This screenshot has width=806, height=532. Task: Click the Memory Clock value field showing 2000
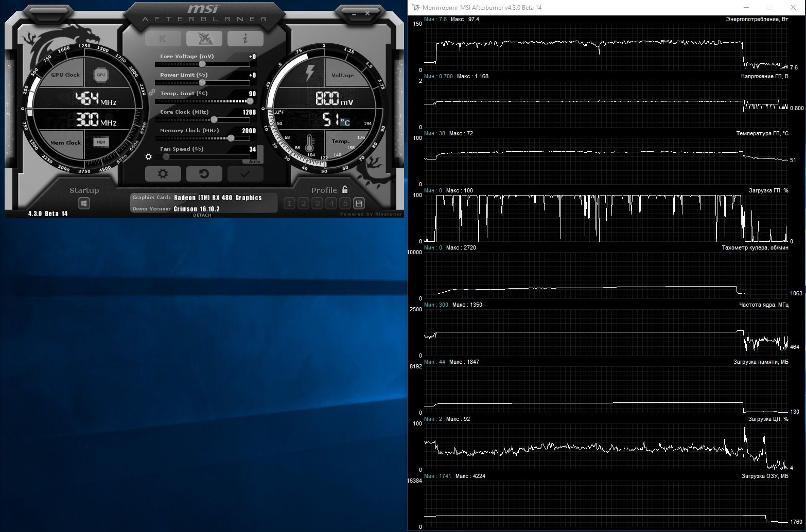point(249,131)
